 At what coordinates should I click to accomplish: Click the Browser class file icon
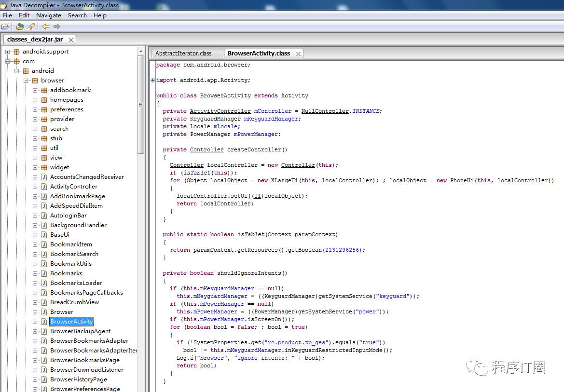(44, 312)
